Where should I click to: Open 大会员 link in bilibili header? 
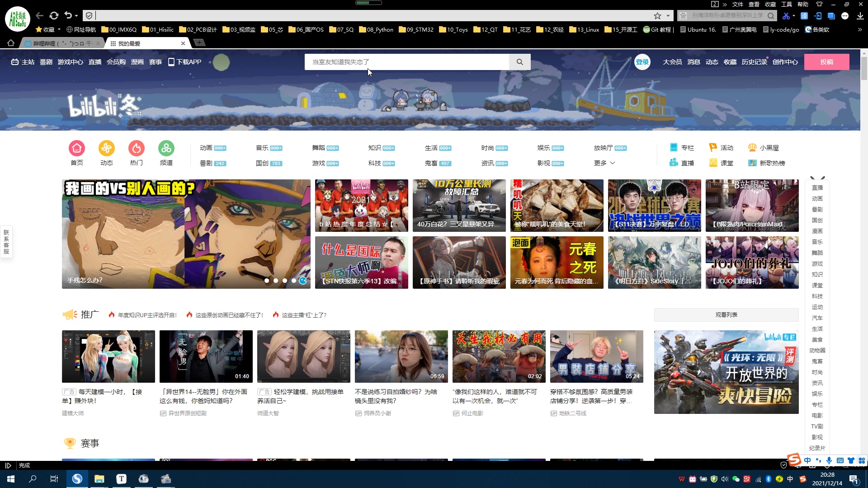pos(672,62)
